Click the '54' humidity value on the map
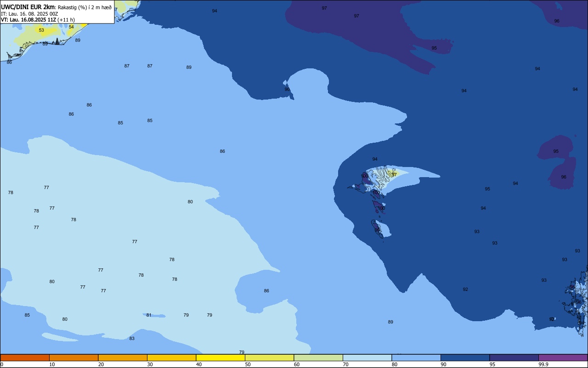This screenshot has width=588, height=368. coord(71,27)
